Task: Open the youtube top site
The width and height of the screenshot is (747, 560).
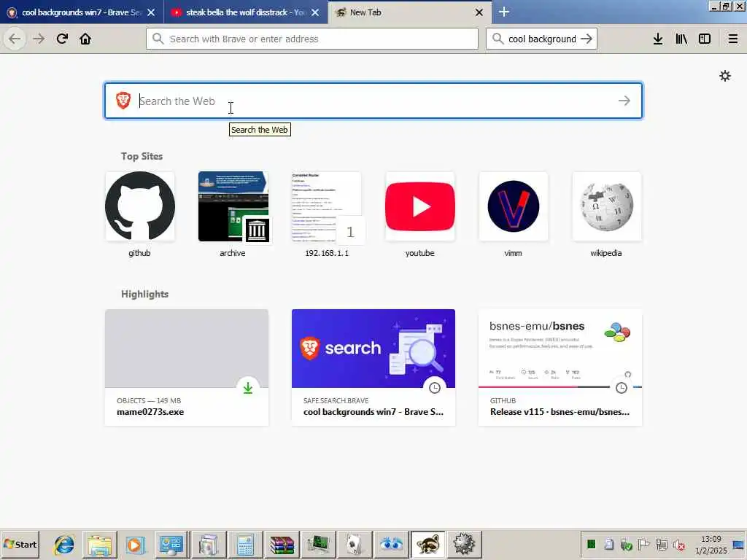Action: (x=419, y=215)
